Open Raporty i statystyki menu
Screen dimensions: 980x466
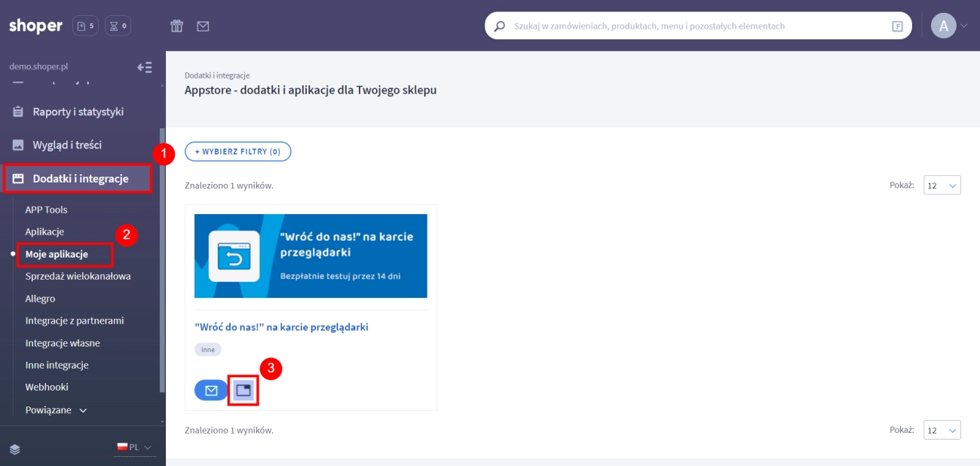[x=78, y=112]
